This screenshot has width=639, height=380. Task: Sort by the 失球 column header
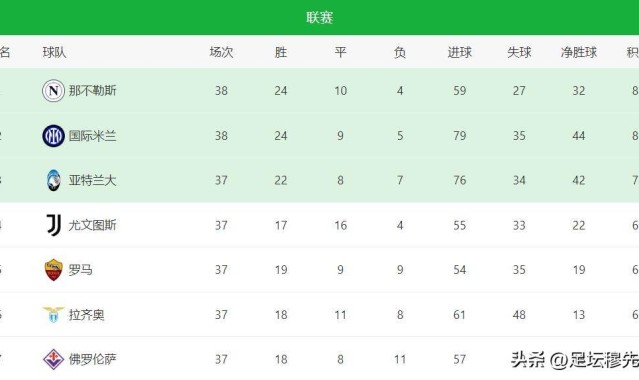519,52
